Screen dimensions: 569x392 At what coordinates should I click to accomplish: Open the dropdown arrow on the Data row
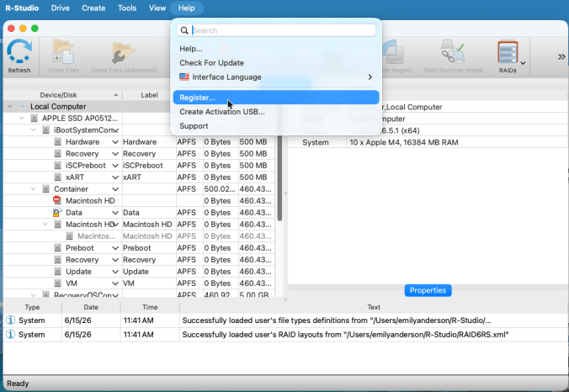tap(115, 213)
